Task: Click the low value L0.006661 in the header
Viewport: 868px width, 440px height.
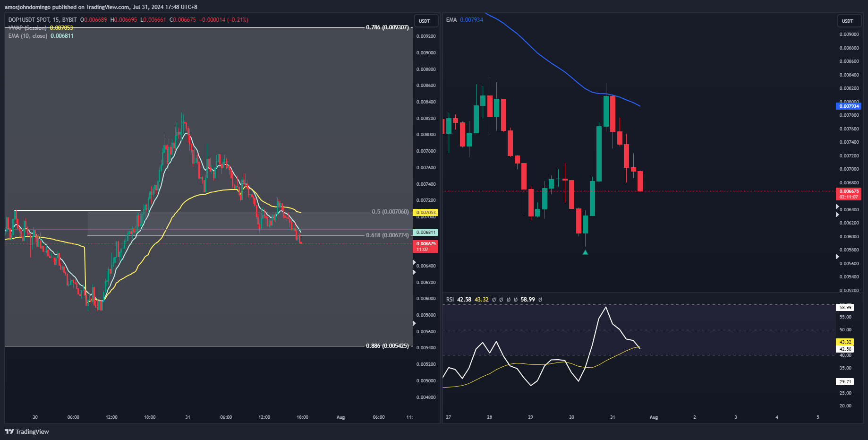Action: click(x=153, y=20)
